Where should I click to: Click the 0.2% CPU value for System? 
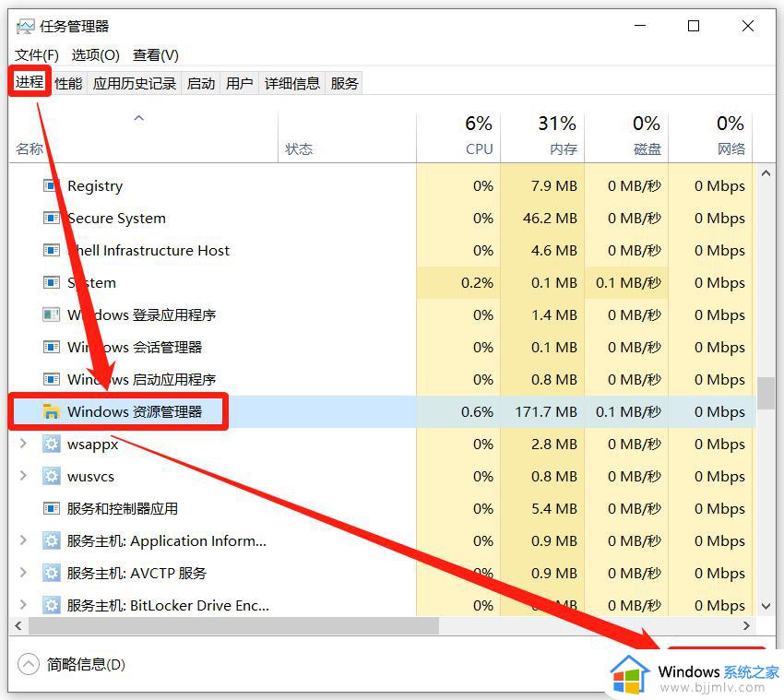[477, 282]
